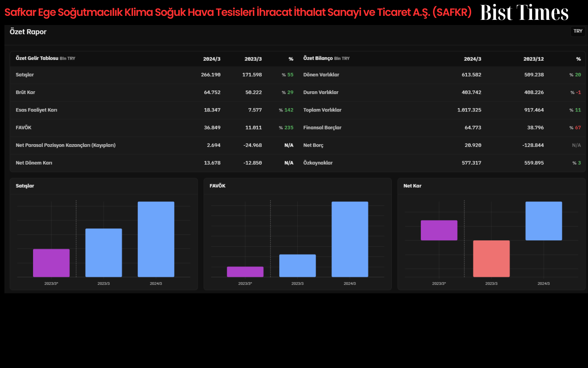Click the red 2023/3 bar in Net Kar chart
Viewport: 588px width, 368px height.
[491, 259]
